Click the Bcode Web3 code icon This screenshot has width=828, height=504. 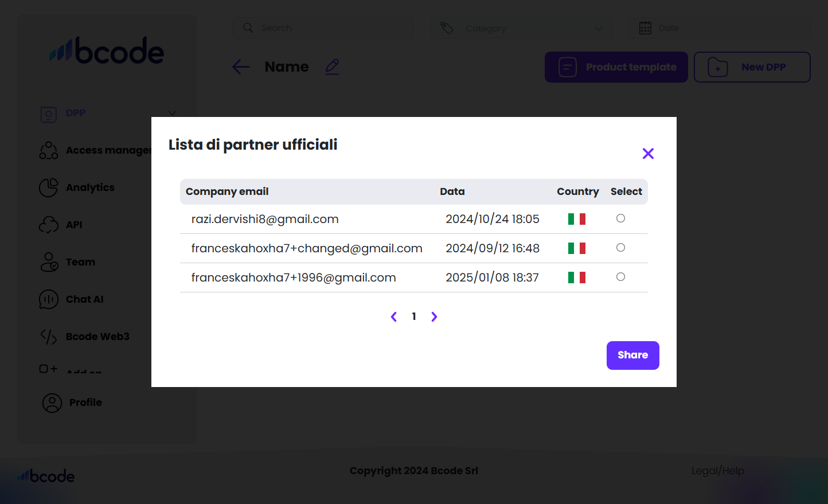(49, 337)
